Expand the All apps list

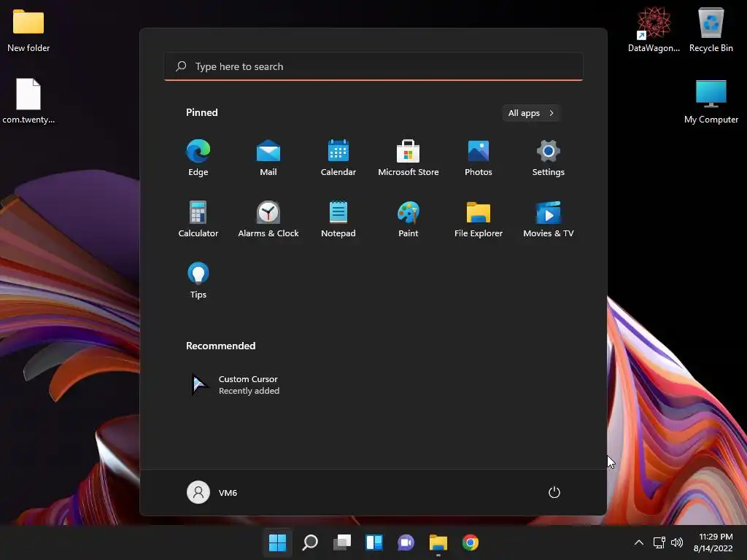(531, 113)
